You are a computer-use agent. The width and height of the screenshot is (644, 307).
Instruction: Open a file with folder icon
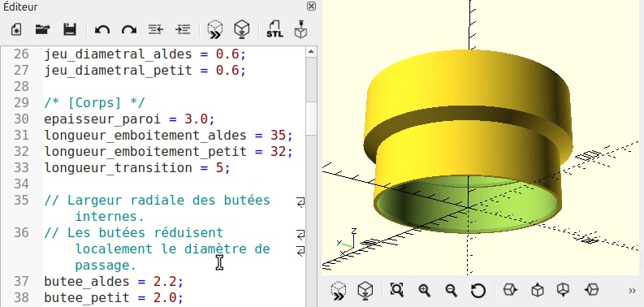pyautogui.click(x=43, y=29)
